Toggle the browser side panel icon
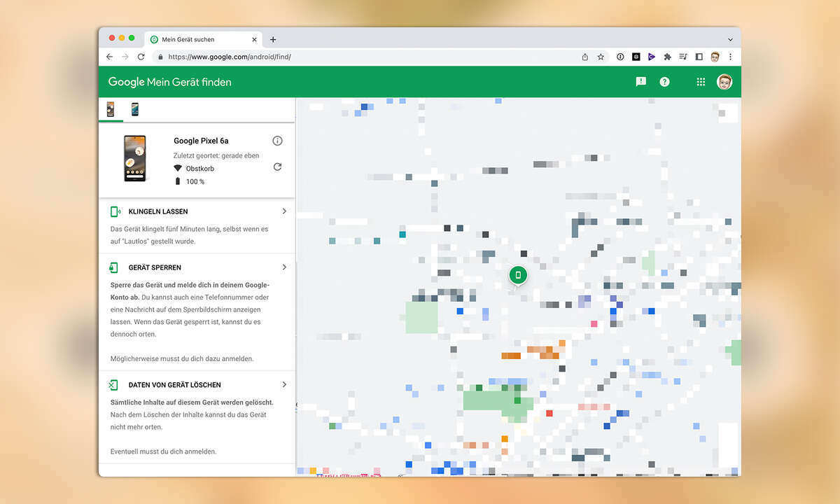This screenshot has width=840, height=504. pyautogui.click(x=699, y=57)
